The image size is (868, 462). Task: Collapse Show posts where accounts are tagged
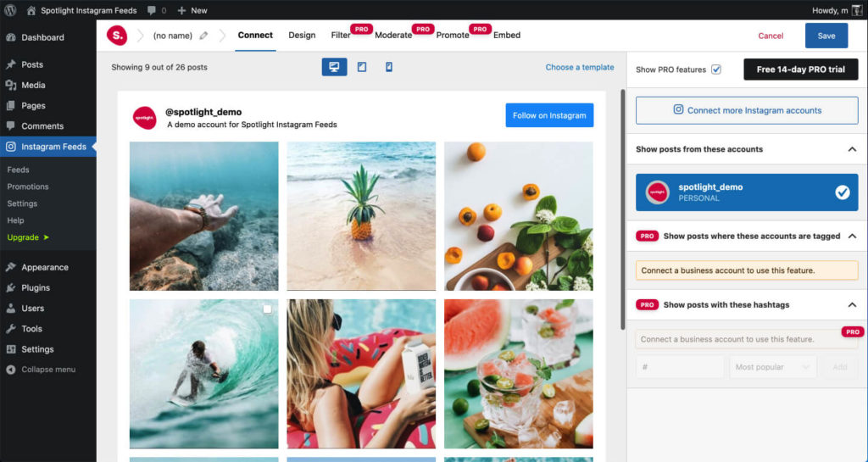coord(852,237)
